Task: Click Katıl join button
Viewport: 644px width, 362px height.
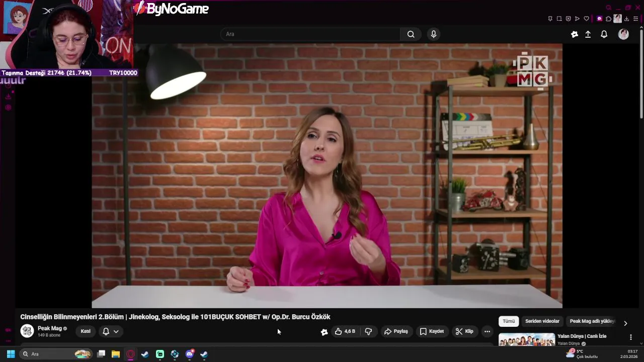Action: coord(86,331)
